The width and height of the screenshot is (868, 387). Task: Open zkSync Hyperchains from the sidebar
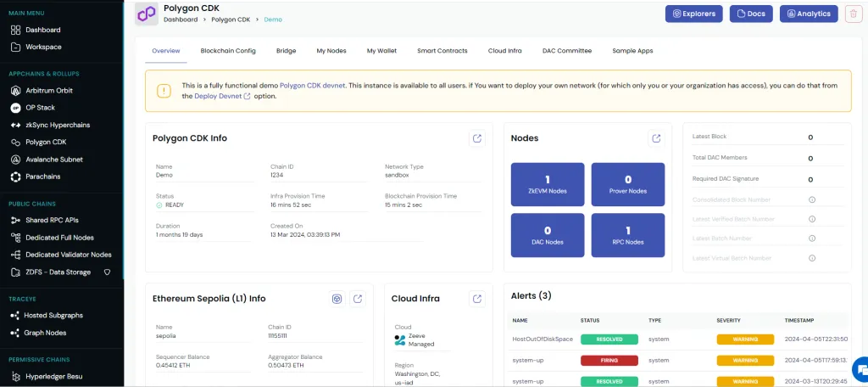(x=50, y=126)
